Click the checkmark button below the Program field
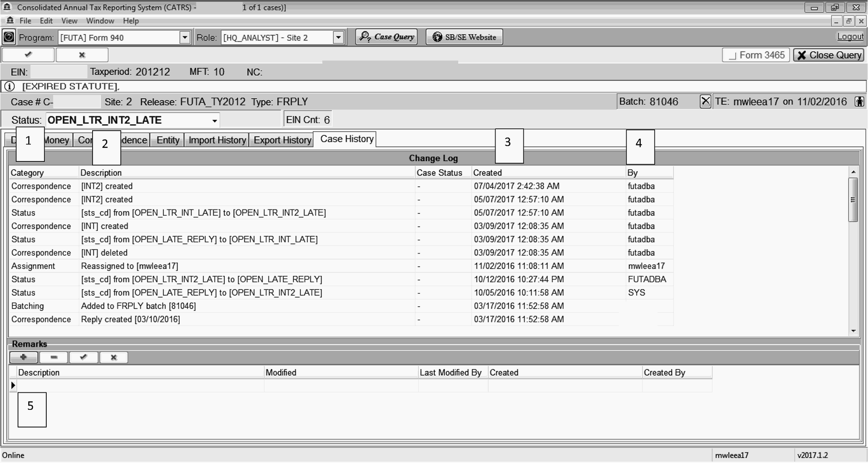The height and width of the screenshot is (463, 868). coord(28,55)
